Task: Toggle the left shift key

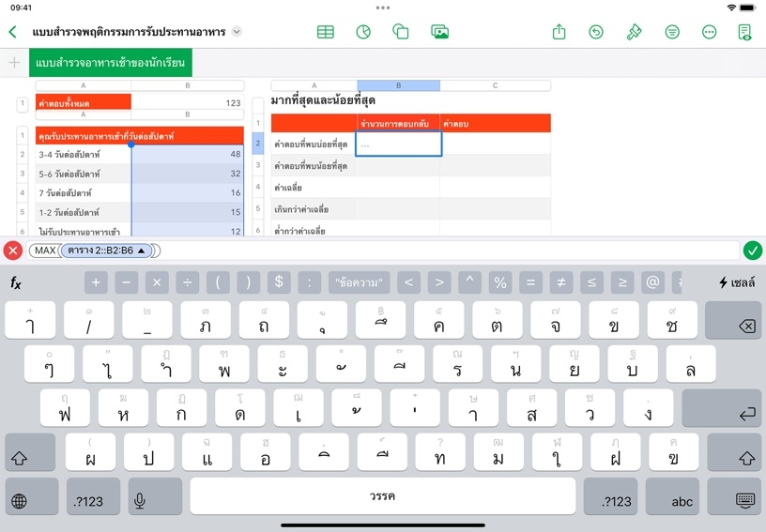Action: [29, 458]
